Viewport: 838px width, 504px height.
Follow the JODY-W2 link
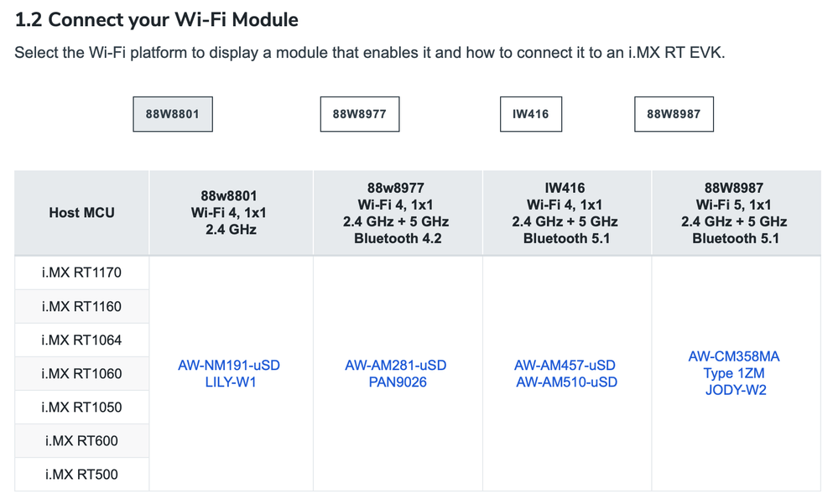(734, 390)
